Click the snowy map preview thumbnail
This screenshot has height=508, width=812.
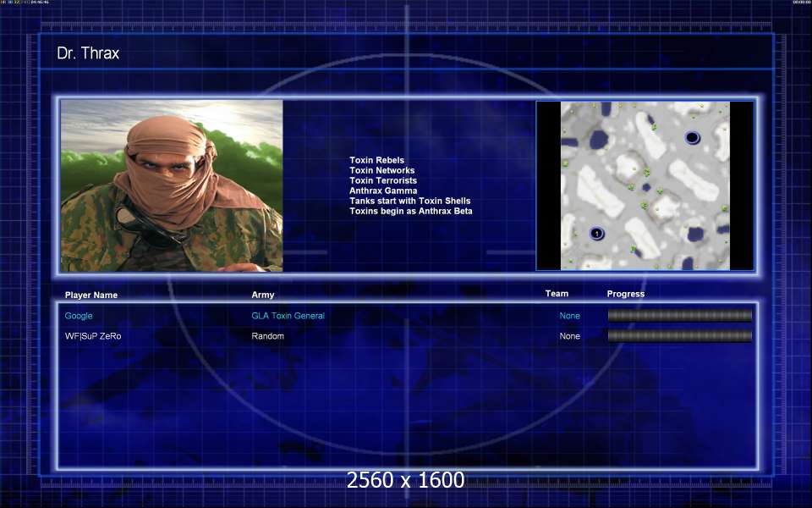(645, 185)
